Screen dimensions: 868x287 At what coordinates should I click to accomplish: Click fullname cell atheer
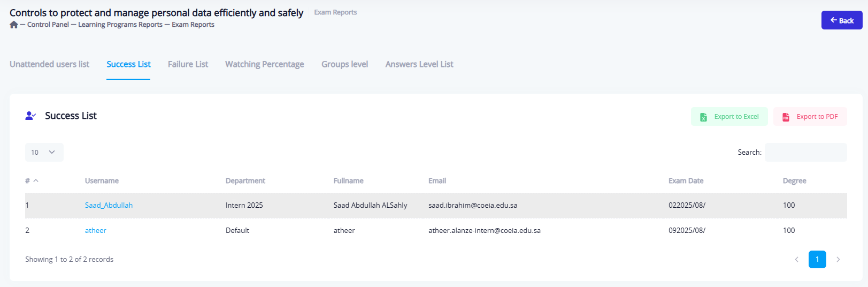(344, 230)
